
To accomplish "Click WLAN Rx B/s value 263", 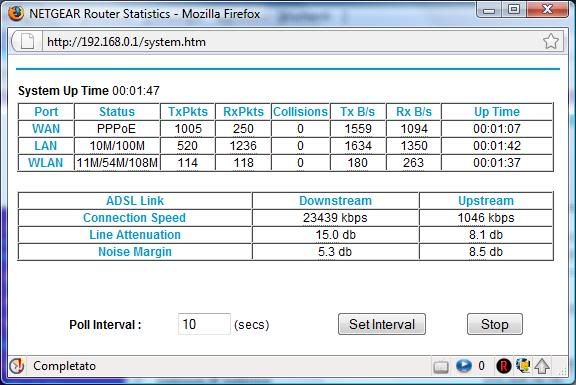I will pos(413,162).
